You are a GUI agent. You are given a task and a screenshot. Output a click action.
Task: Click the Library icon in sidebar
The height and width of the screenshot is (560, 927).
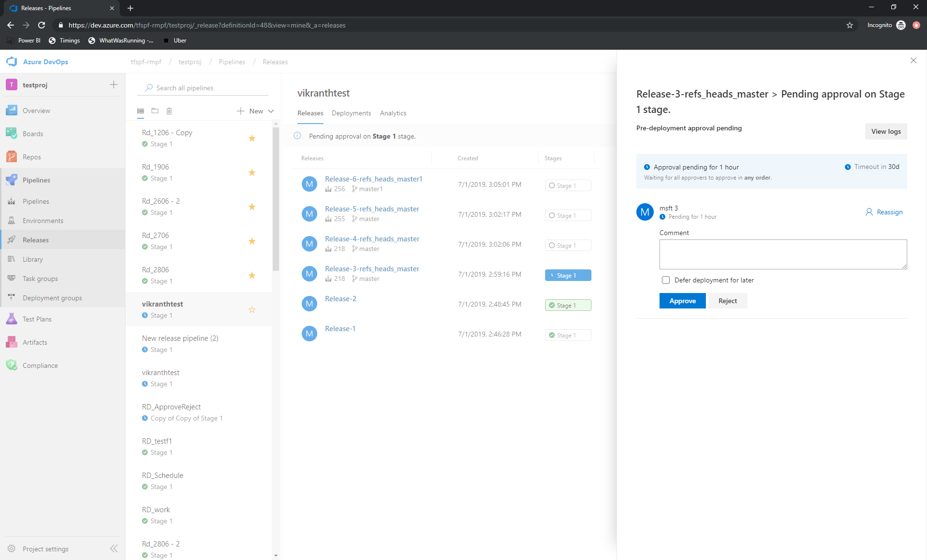(x=12, y=259)
